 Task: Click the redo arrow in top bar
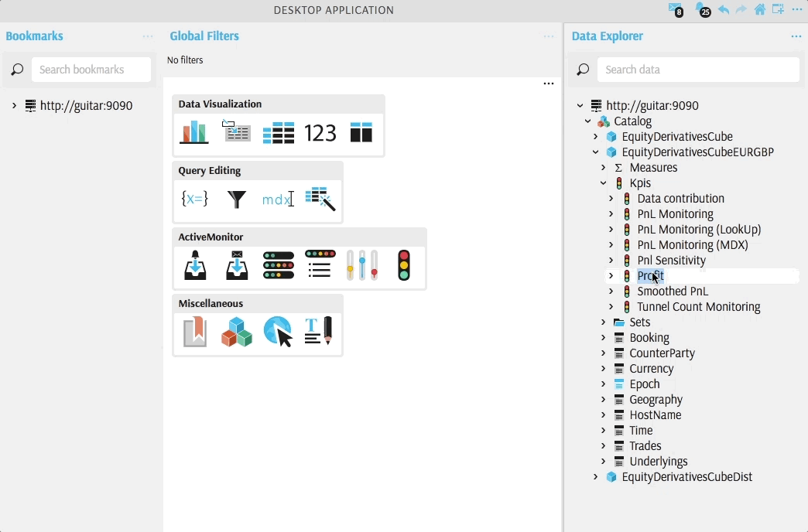coord(741,9)
